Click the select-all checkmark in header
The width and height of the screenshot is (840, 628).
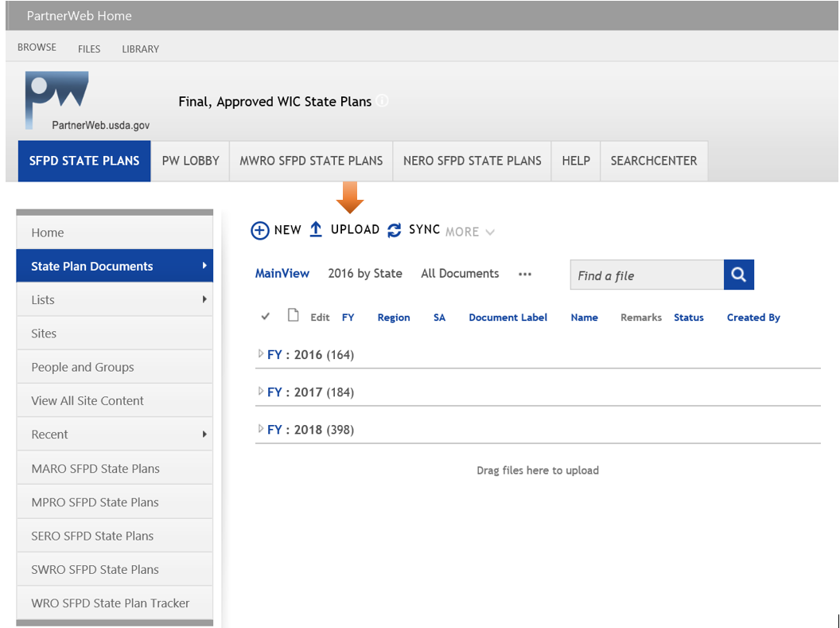point(266,317)
